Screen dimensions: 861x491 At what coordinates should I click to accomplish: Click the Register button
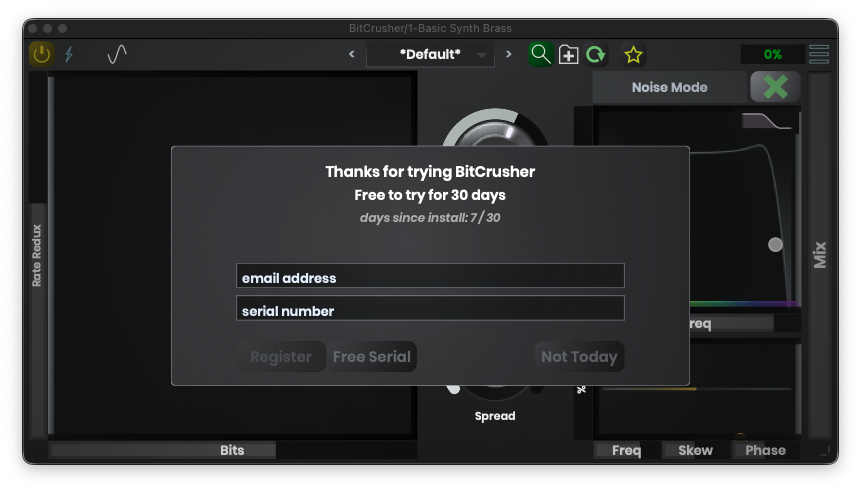tap(281, 357)
